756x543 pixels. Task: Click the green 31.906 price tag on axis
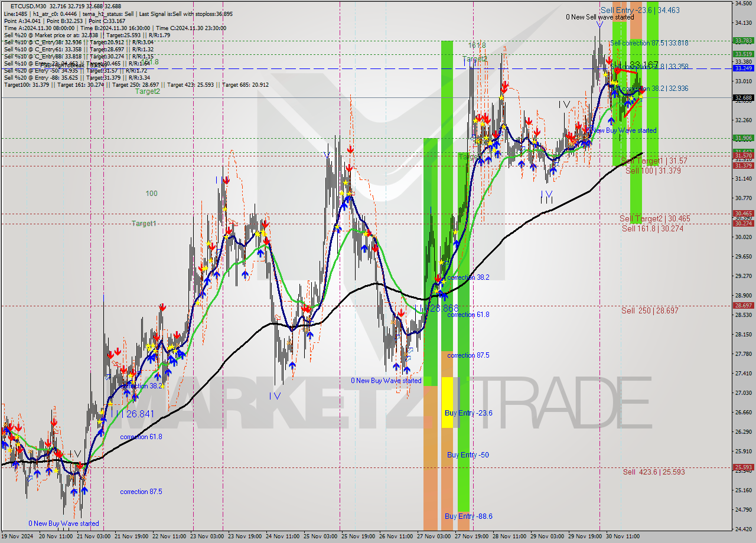[x=743, y=138]
